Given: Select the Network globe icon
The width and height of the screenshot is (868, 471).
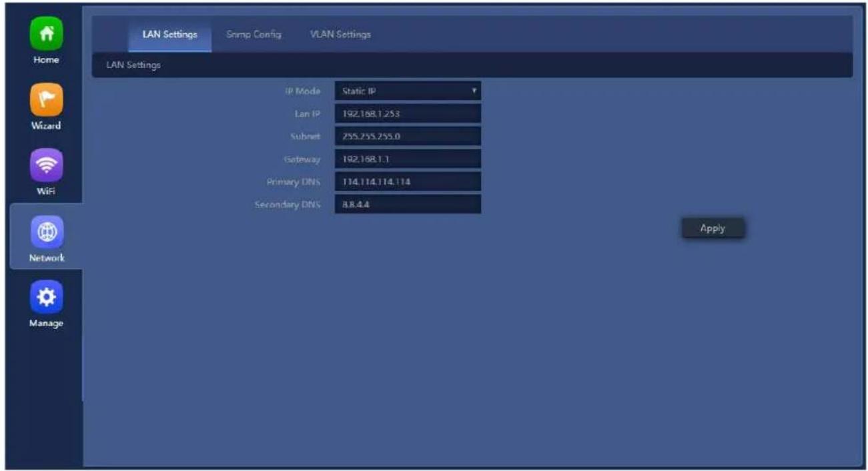Looking at the screenshot, I should tap(47, 231).
